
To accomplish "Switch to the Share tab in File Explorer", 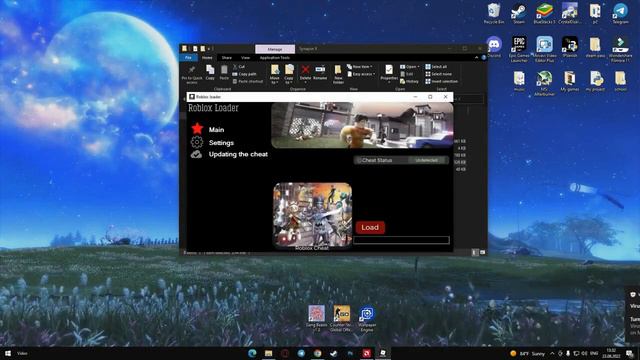I will [x=227, y=58].
